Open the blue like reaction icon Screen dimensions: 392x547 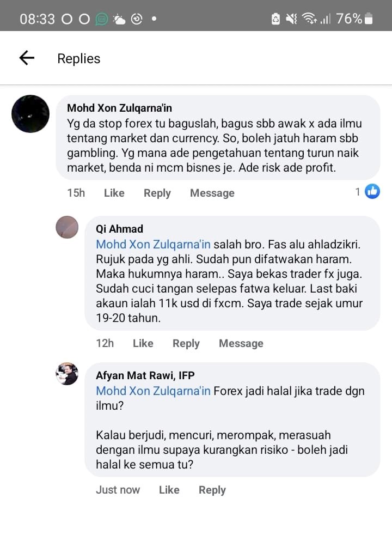pyautogui.click(x=372, y=192)
